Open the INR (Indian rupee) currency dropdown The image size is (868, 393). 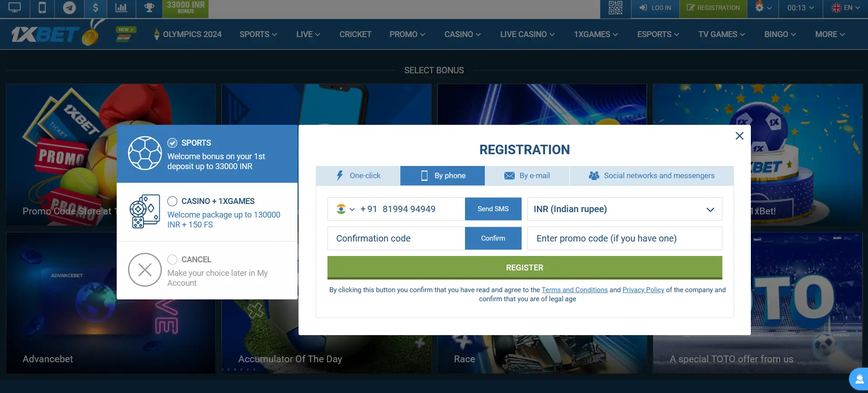point(625,209)
